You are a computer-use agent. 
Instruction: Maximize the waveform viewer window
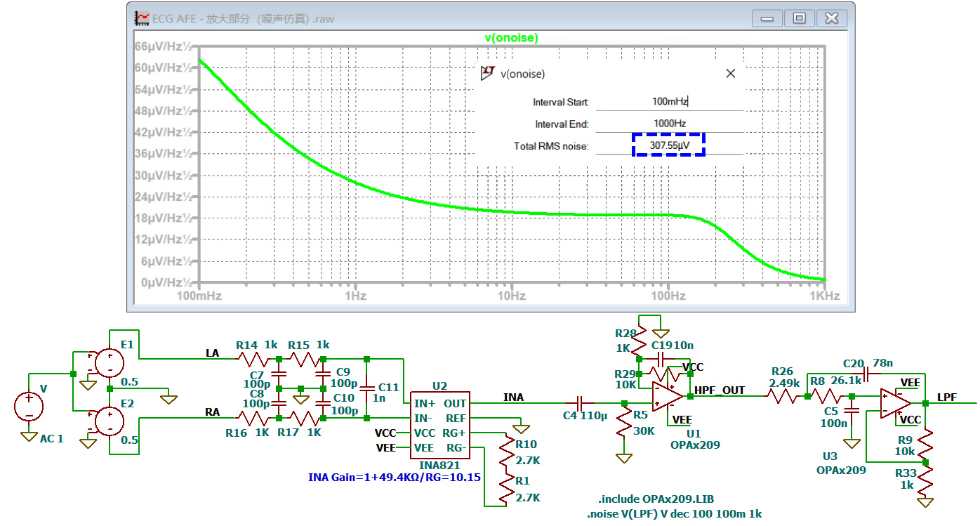(799, 19)
